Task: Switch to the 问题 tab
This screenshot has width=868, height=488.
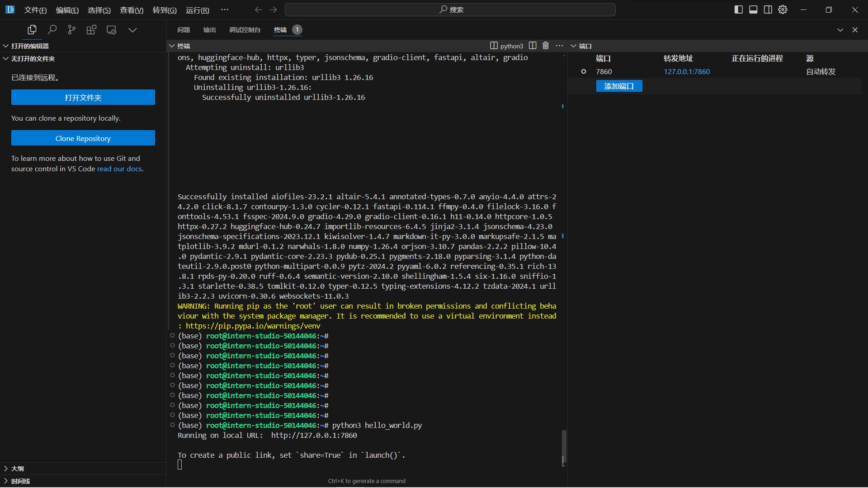Action: [x=184, y=30]
